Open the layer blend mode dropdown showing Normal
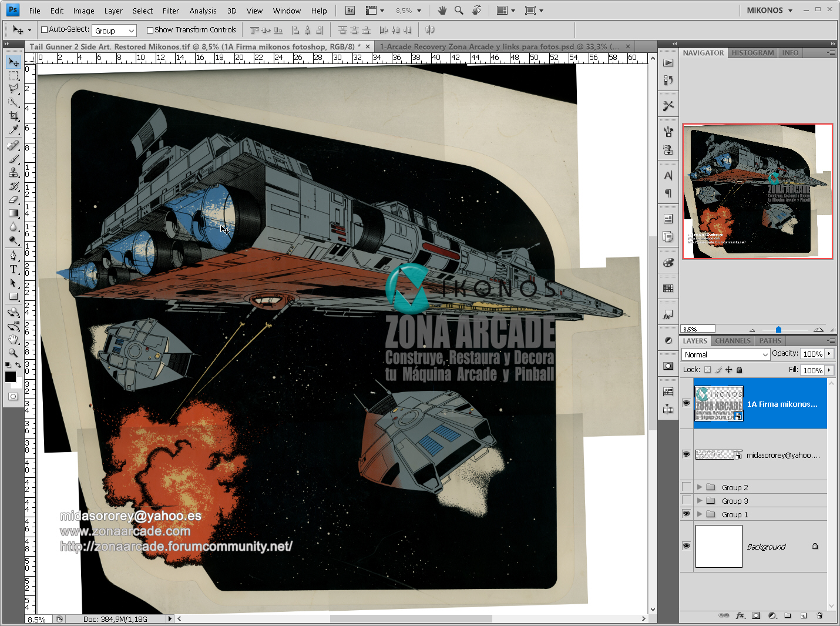Image resolution: width=840 pixels, height=626 pixels. pos(725,354)
